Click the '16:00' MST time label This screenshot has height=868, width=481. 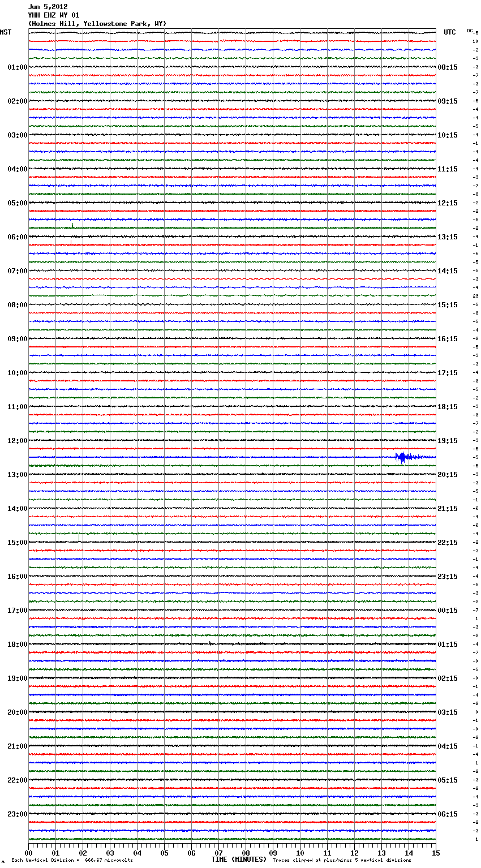point(18,576)
